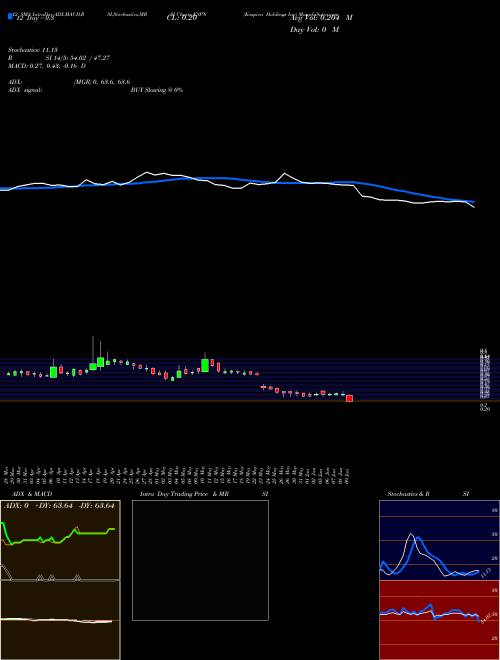Click the 'ADX signal:' label
500x660 pixels.
(x=25, y=90)
